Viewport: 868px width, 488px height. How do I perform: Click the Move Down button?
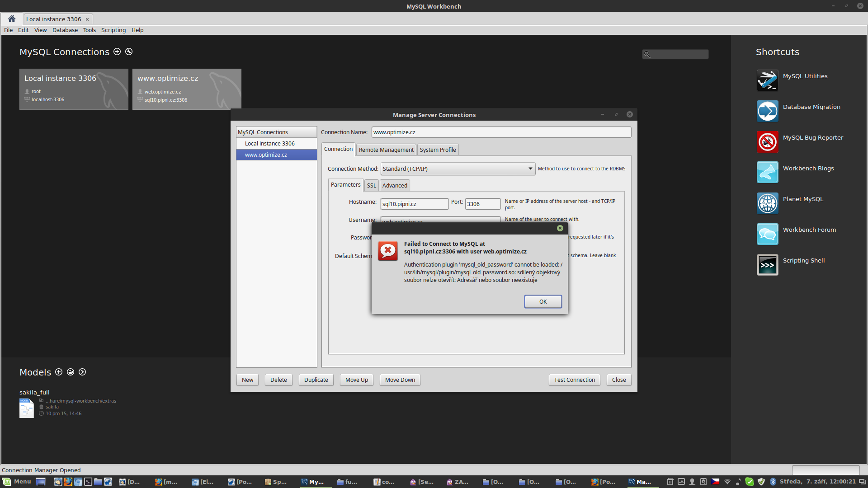[x=400, y=380]
